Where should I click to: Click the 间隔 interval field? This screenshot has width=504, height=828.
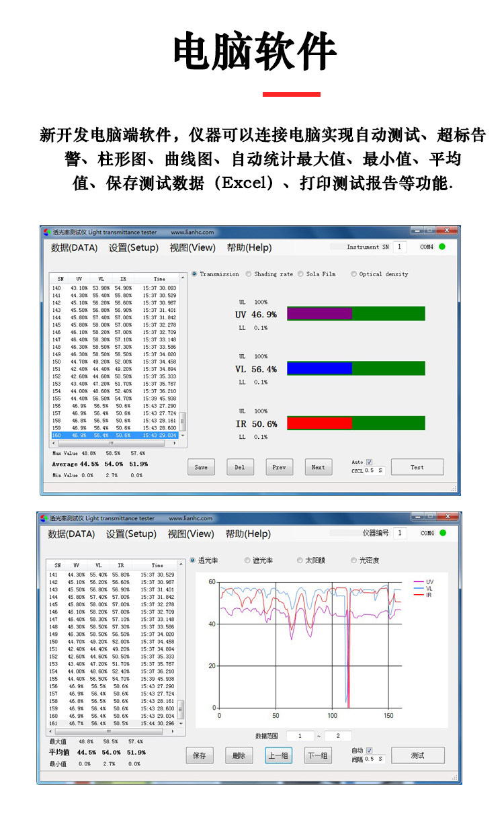tap(374, 758)
